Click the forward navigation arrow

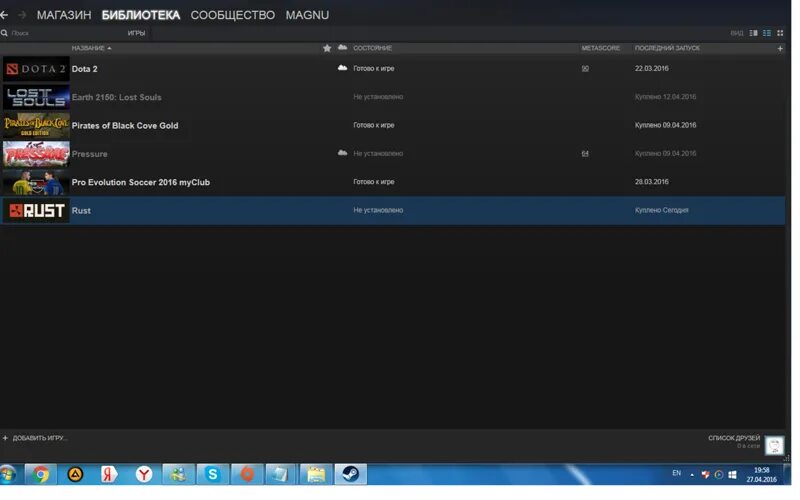click(x=22, y=15)
